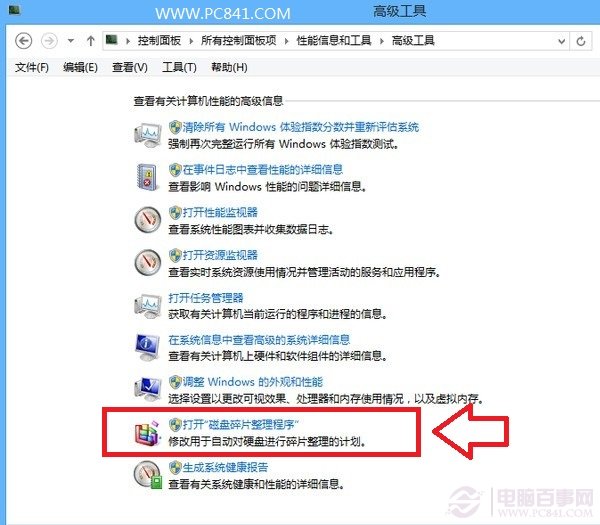
Task: Click the monitor icon beside 打开任务管理器
Action: (148, 306)
